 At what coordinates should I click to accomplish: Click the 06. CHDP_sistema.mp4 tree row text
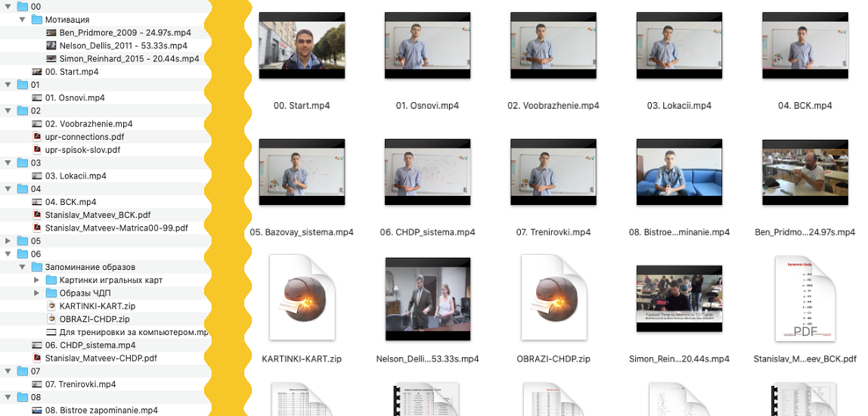click(x=90, y=345)
